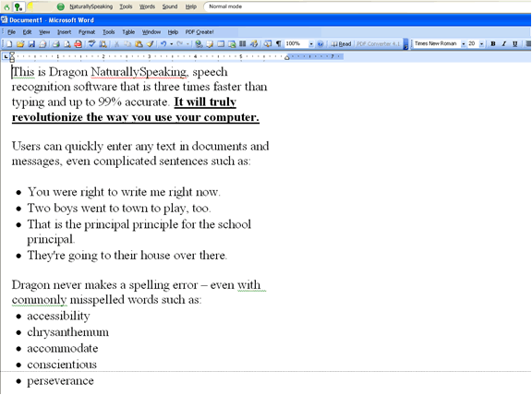This screenshot has height=395, width=532.
Task: Open Word's Format menu
Action: [87, 32]
